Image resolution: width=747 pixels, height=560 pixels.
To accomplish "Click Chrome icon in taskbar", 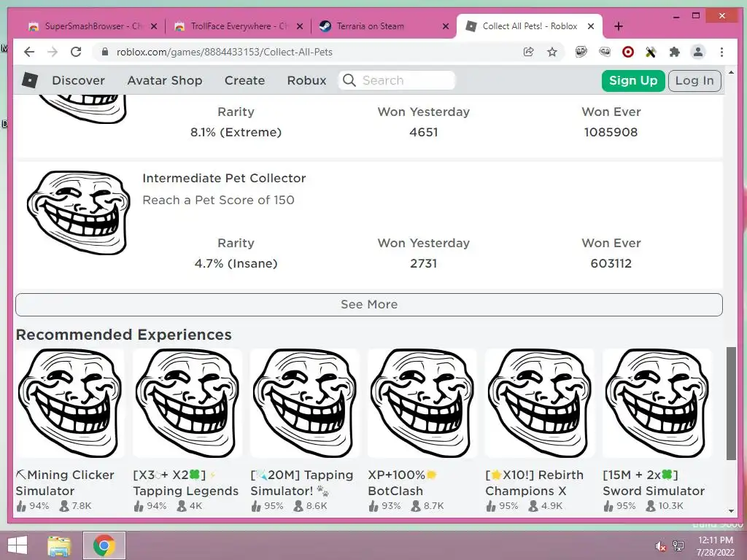I will point(104,545).
